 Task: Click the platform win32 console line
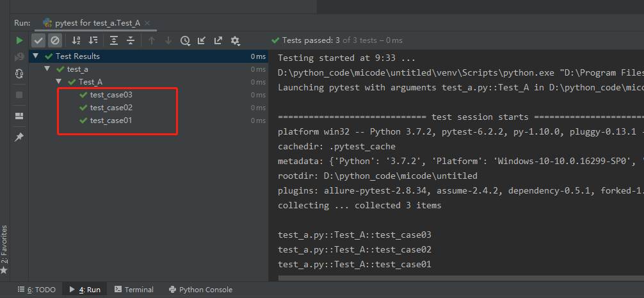(x=461, y=132)
